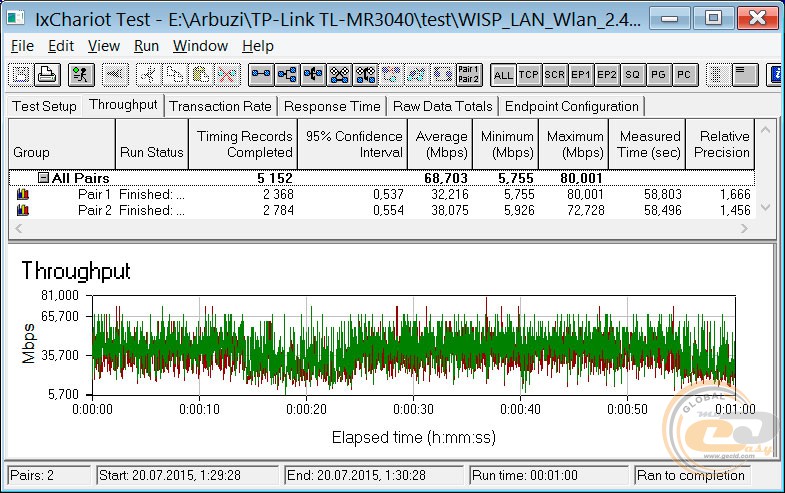Open the View menu

(104, 46)
